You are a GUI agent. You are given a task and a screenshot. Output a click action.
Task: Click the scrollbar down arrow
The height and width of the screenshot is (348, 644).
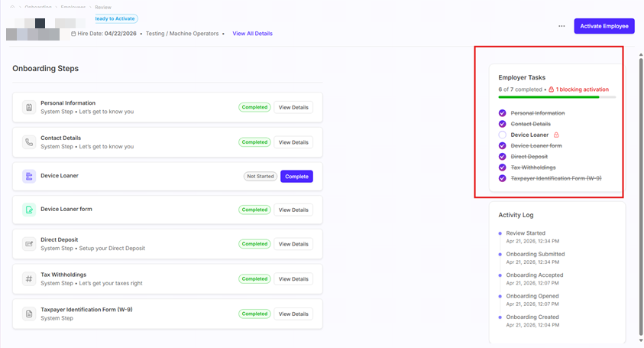[641, 340]
